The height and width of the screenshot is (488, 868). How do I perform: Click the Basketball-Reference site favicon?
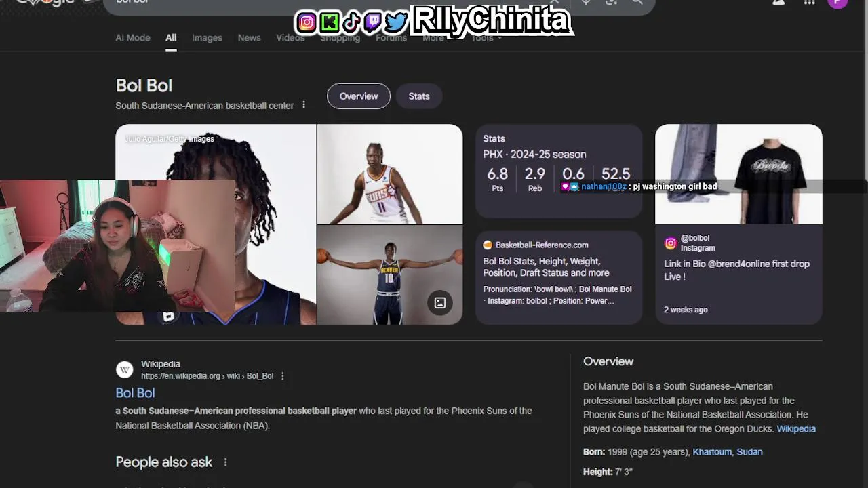tap(488, 245)
